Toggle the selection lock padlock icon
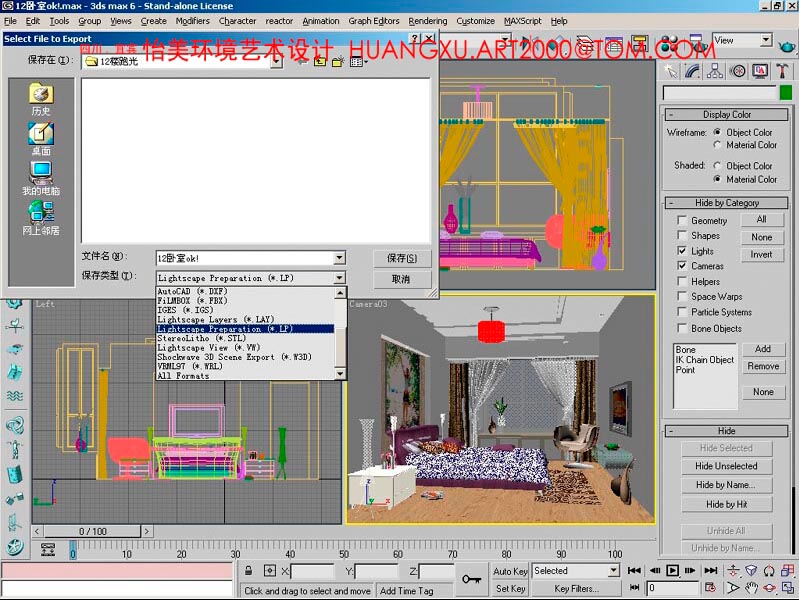This screenshot has height=600, width=799. 248,570
